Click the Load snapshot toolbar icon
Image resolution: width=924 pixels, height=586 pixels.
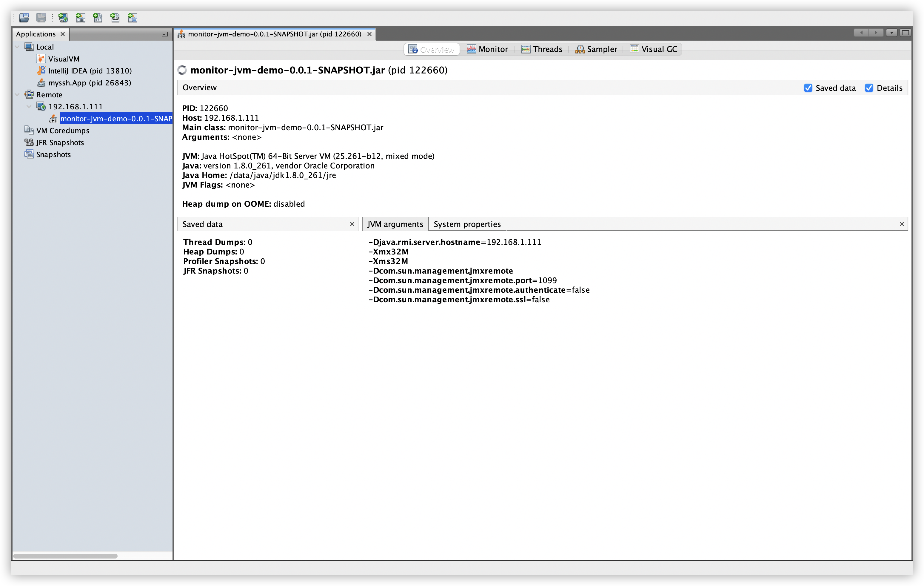click(24, 18)
